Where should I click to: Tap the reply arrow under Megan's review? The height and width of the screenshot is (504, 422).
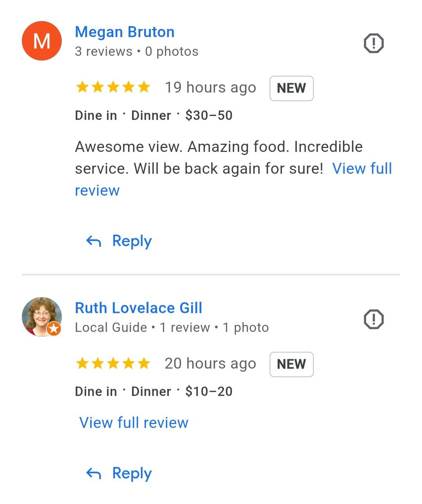(x=94, y=241)
